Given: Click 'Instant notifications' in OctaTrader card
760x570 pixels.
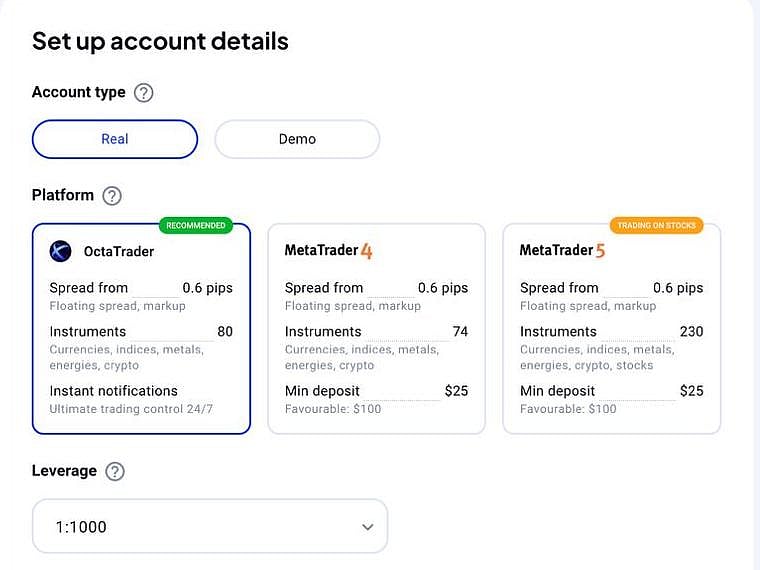Looking at the screenshot, I should point(113,391).
